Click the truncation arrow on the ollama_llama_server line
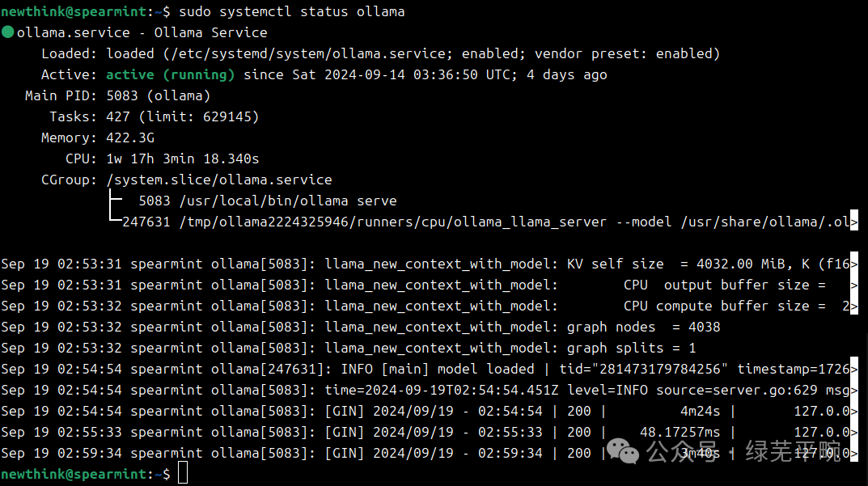Viewport: 868px width, 486px height. tap(854, 222)
